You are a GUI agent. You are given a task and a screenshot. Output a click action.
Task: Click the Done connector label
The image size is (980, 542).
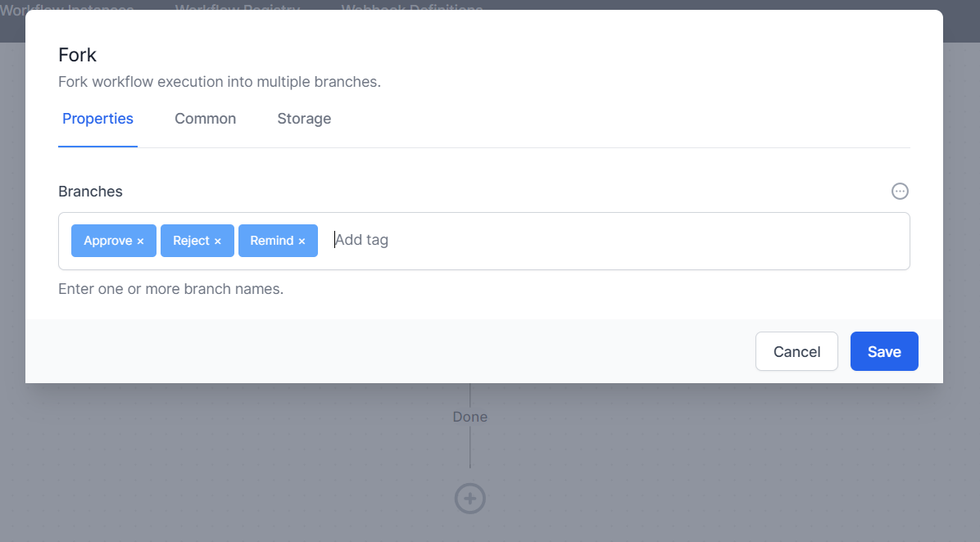pyautogui.click(x=470, y=416)
